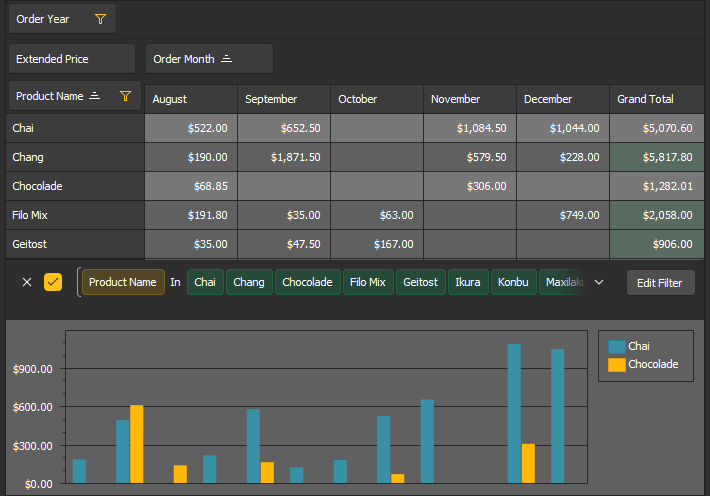Click the Edit Filter button
710x496 pixels.
click(x=661, y=283)
